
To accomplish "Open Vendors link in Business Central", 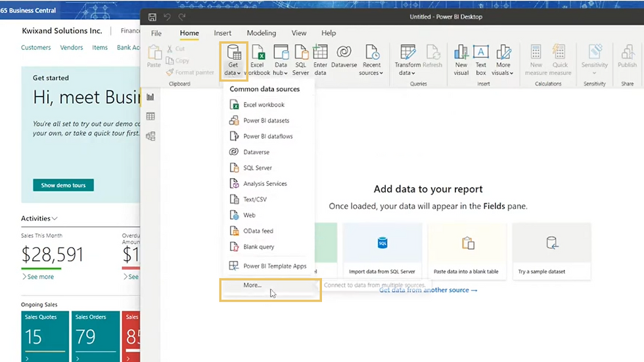I will [72, 47].
